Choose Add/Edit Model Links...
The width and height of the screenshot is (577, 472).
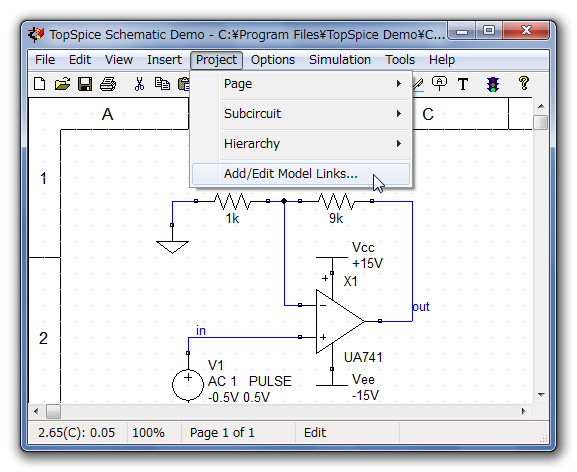pyautogui.click(x=301, y=174)
